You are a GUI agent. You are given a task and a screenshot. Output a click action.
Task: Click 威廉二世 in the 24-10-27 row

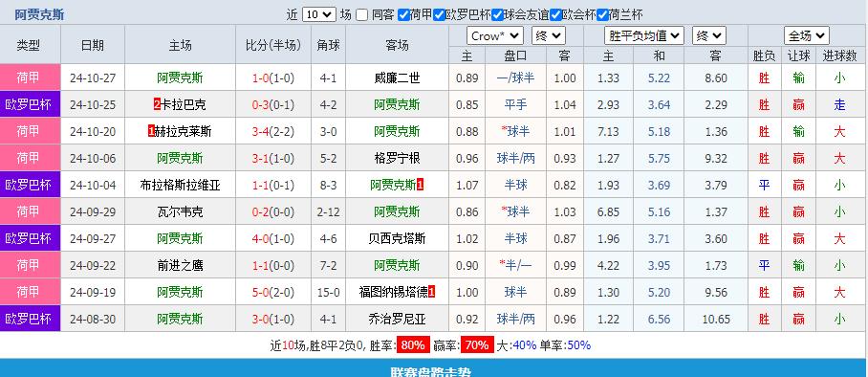pyautogui.click(x=397, y=78)
